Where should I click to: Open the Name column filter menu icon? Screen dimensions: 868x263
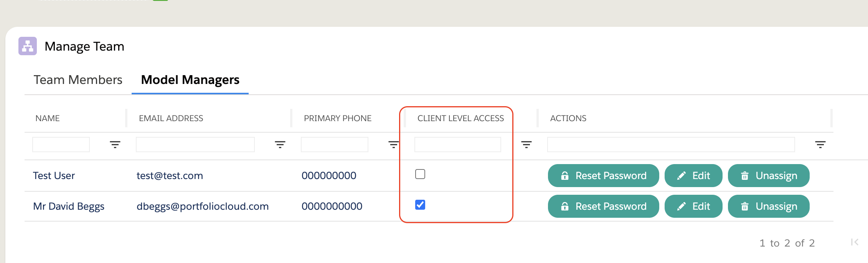click(x=115, y=145)
